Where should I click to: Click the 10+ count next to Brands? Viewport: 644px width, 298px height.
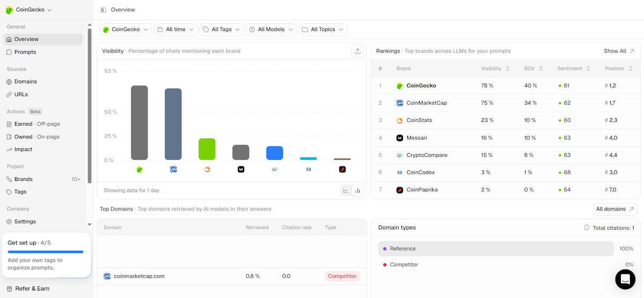click(x=76, y=179)
